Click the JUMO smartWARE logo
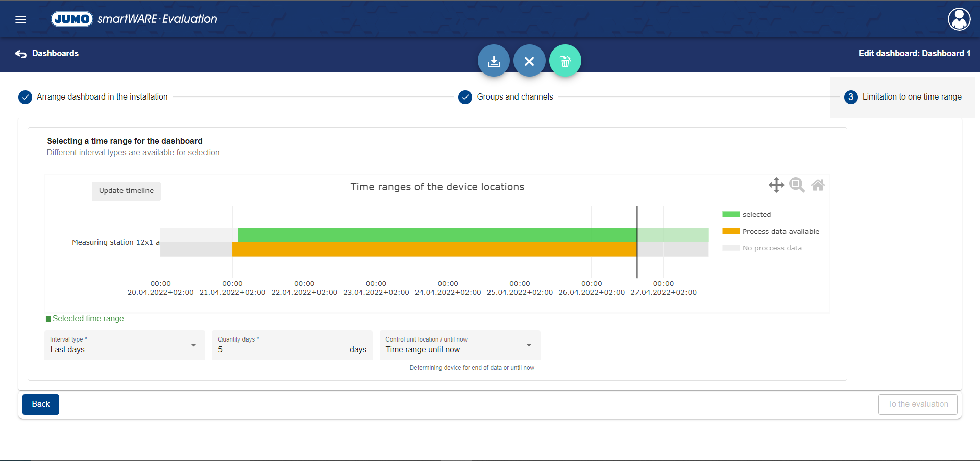Screen dimensions: 980x461 click(x=134, y=19)
